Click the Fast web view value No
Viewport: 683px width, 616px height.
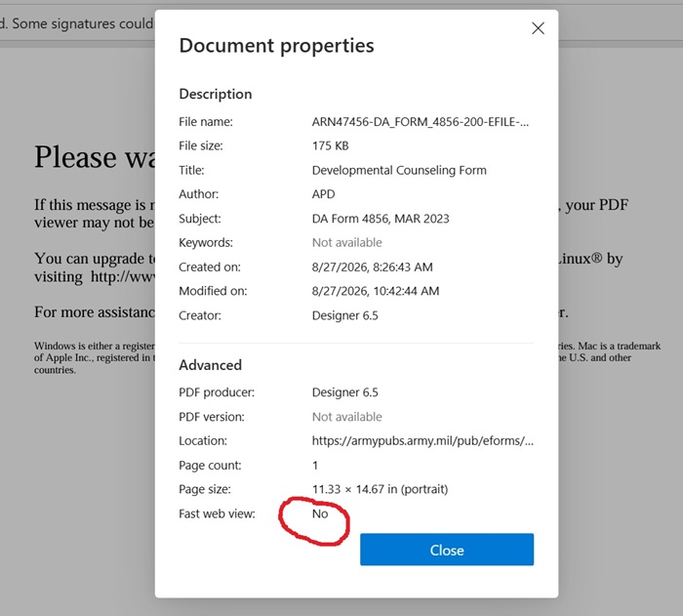pyautogui.click(x=320, y=513)
